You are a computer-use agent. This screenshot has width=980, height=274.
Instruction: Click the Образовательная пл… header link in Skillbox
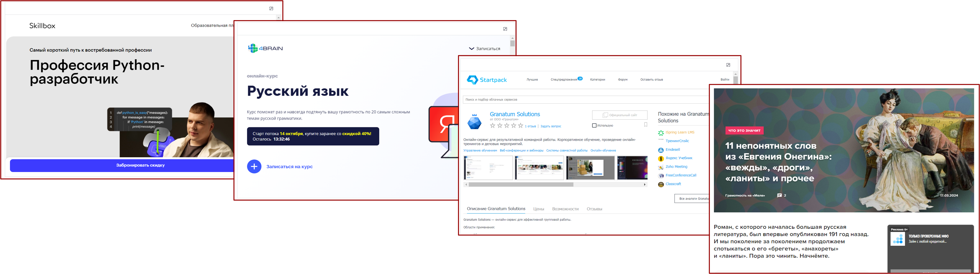click(212, 25)
